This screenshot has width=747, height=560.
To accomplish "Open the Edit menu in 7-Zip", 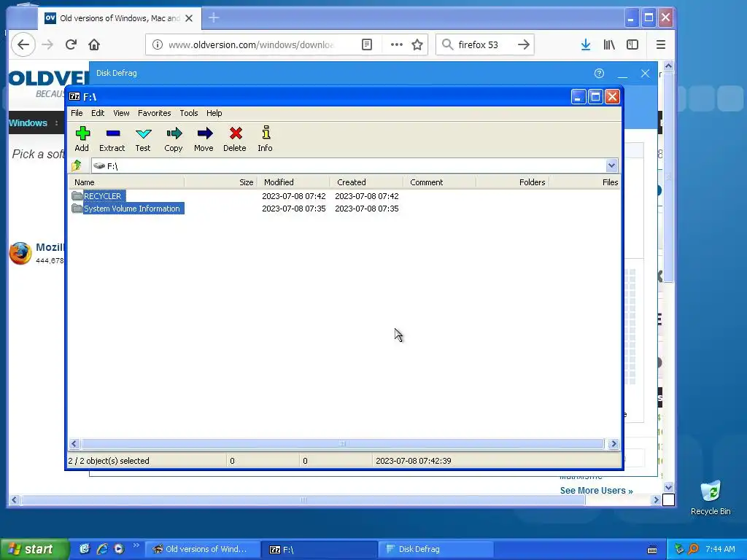I will 98,113.
